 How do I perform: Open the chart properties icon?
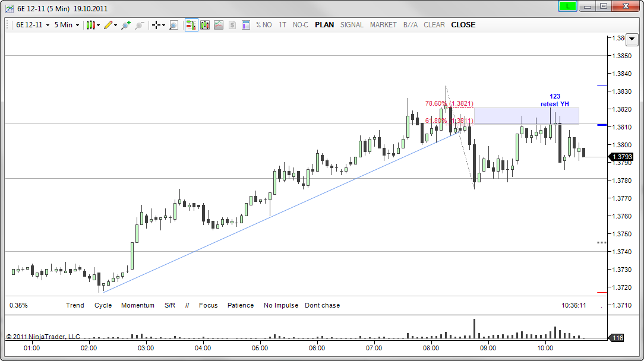(245, 25)
